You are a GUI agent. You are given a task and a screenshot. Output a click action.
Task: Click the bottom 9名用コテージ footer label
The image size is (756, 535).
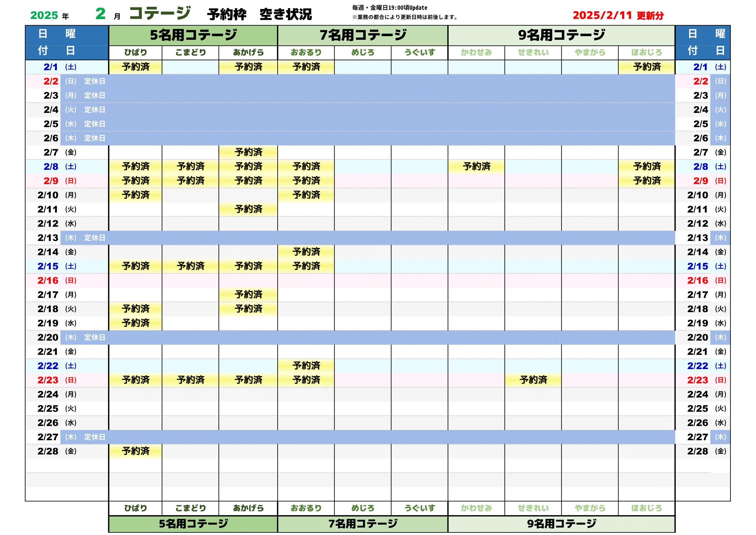coord(561,524)
